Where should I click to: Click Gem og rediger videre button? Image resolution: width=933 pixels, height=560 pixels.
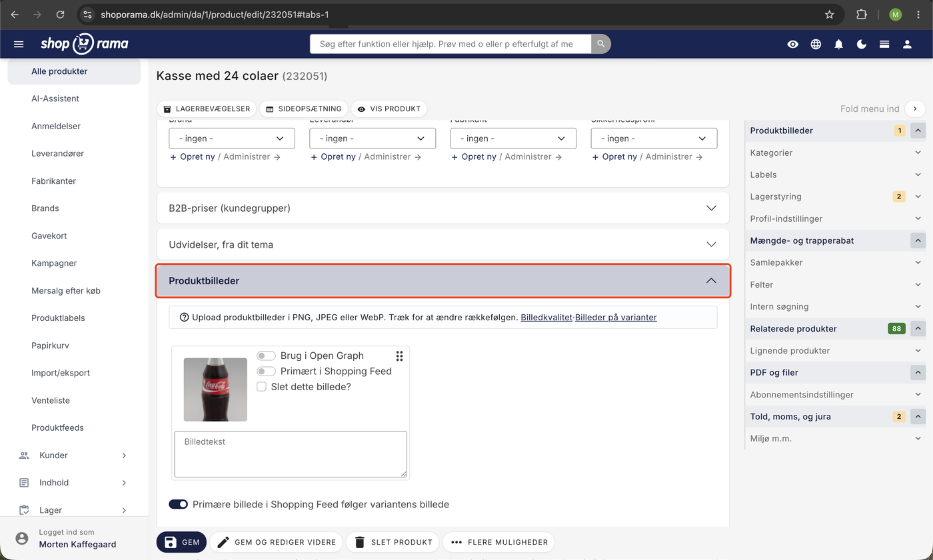[276, 542]
